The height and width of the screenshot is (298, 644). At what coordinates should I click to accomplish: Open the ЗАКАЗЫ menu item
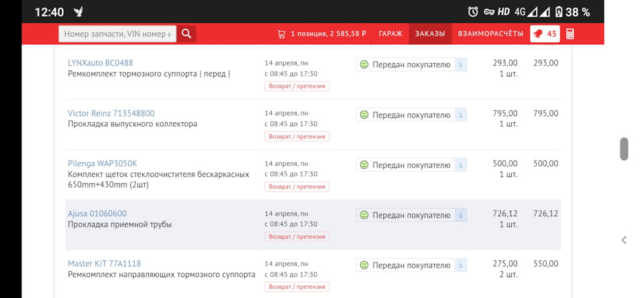(x=430, y=34)
